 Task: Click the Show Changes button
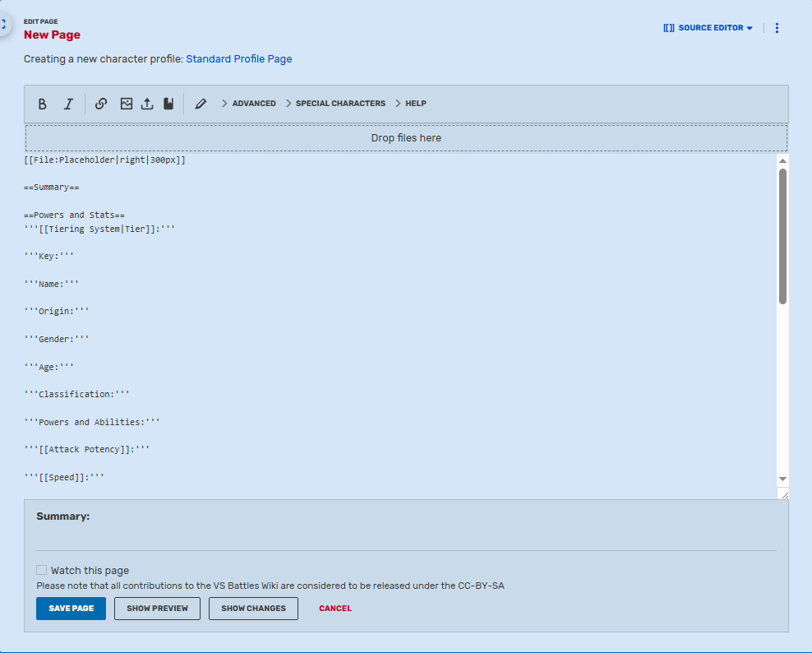[x=253, y=609]
